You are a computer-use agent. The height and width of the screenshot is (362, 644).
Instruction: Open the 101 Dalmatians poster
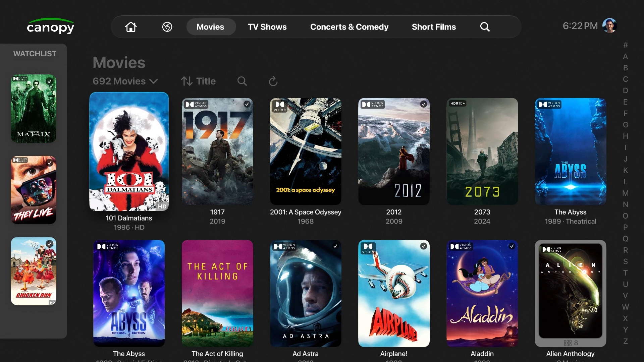129,152
